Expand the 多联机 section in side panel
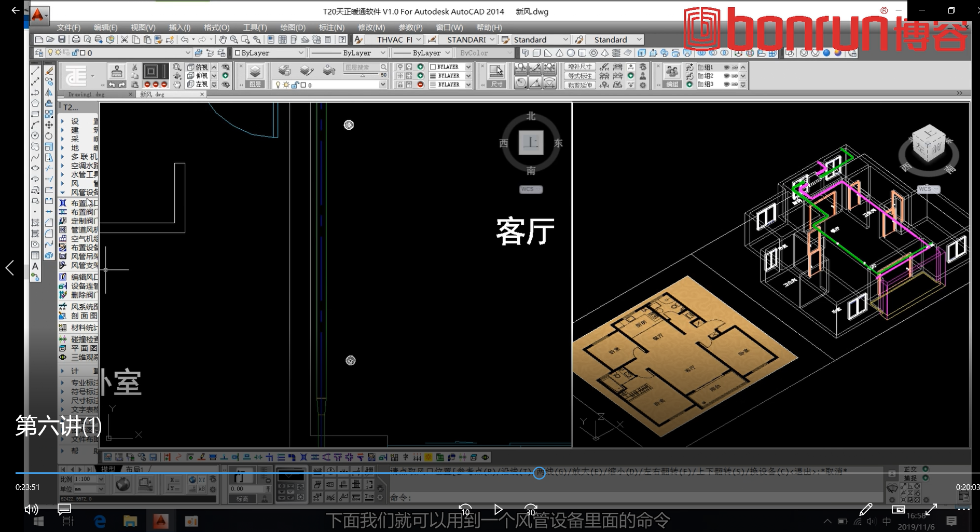The width and height of the screenshot is (980, 532). [63, 157]
